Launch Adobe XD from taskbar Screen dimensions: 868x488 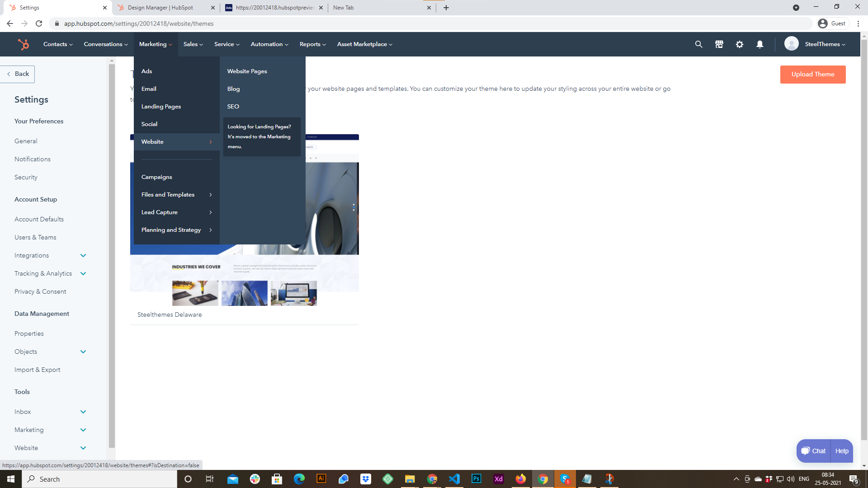pos(498,479)
